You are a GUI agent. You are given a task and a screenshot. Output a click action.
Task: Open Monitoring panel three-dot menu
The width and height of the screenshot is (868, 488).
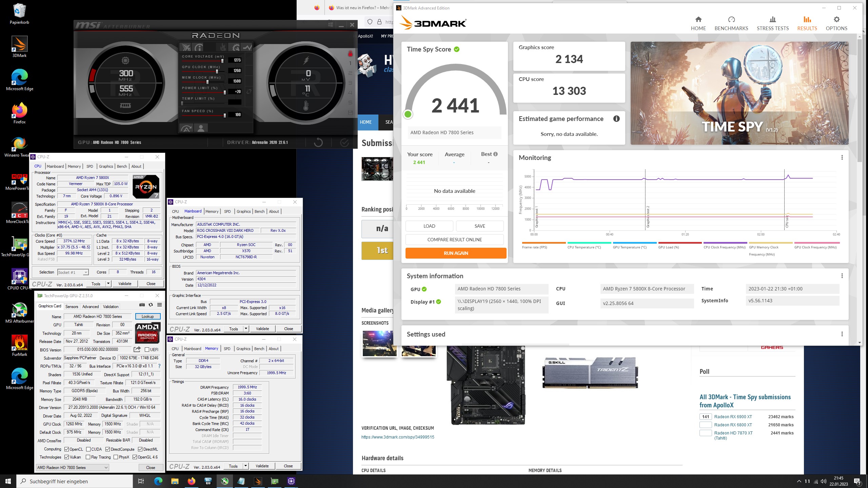pyautogui.click(x=842, y=158)
